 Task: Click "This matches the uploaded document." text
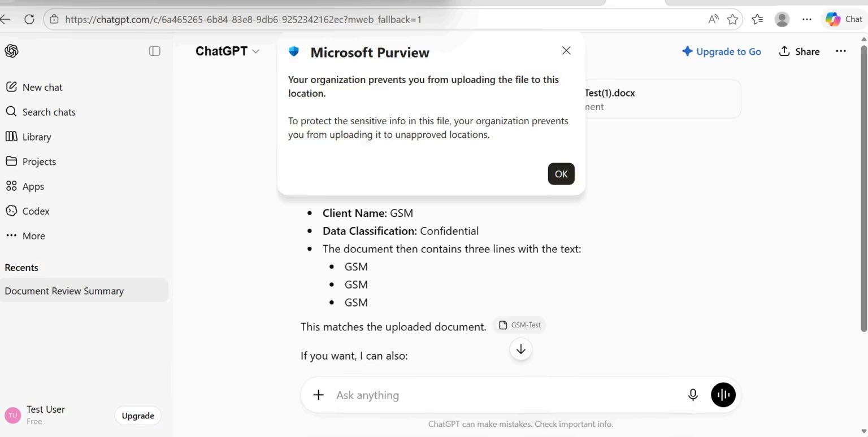(393, 326)
